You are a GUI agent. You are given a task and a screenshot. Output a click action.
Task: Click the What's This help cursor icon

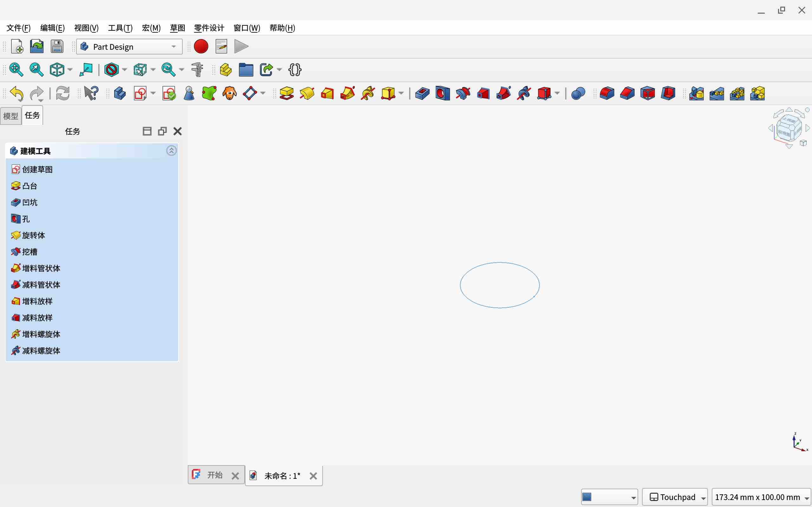91,93
